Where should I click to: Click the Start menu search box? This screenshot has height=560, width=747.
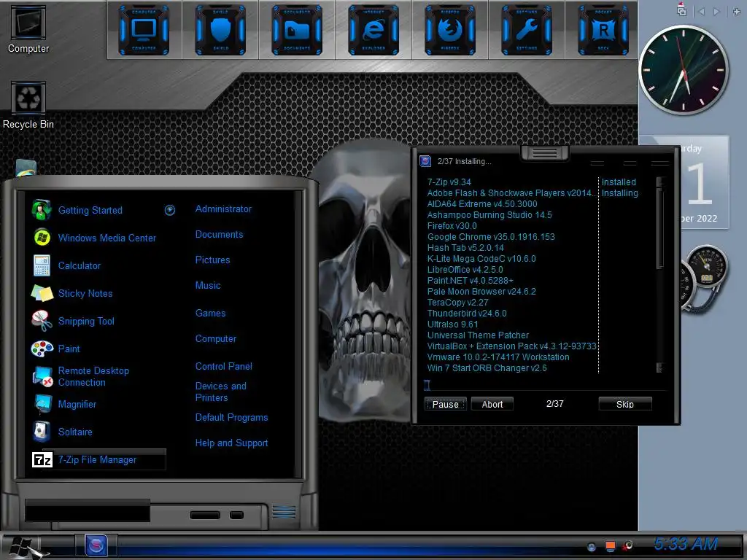(x=88, y=510)
